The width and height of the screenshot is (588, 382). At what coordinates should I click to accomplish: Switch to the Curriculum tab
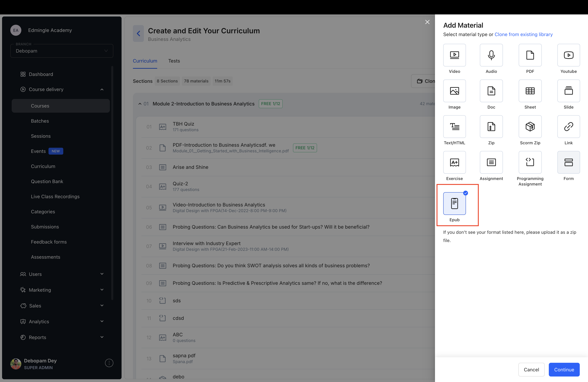click(x=145, y=61)
